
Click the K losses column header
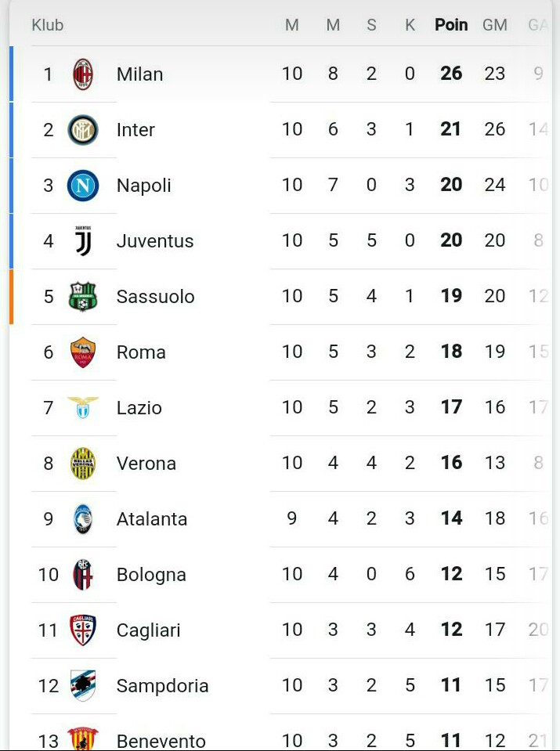point(410,25)
